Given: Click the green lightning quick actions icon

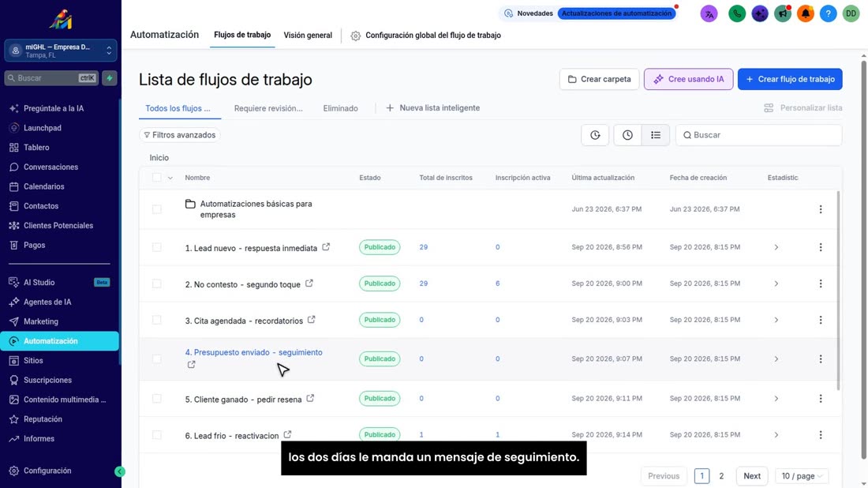Looking at the screenshot, I should pyautogui.click(x=110, y=78).
